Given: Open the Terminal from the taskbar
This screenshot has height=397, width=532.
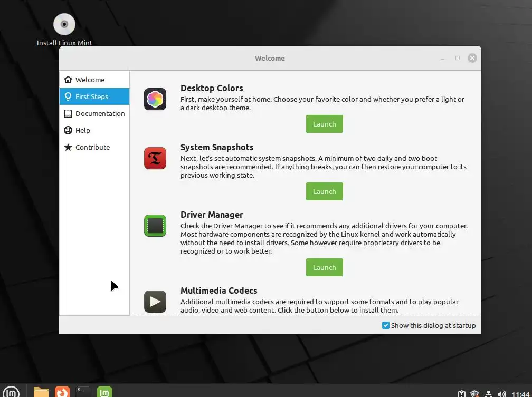Looking at the screenshot, I should click(x=83, y=392).
